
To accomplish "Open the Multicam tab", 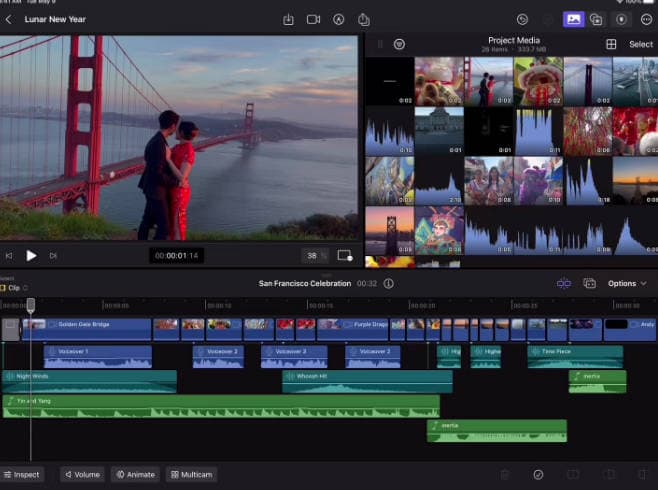I will click(191, 474).
